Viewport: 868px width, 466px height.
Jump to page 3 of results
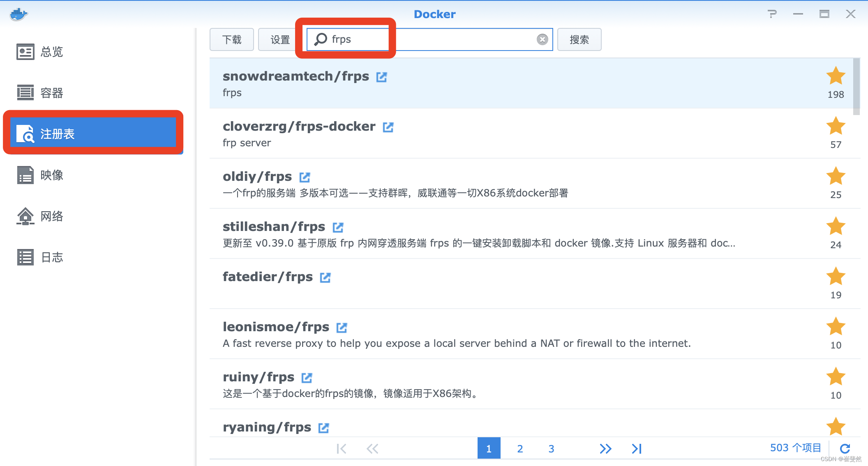[x=551, y=449]
